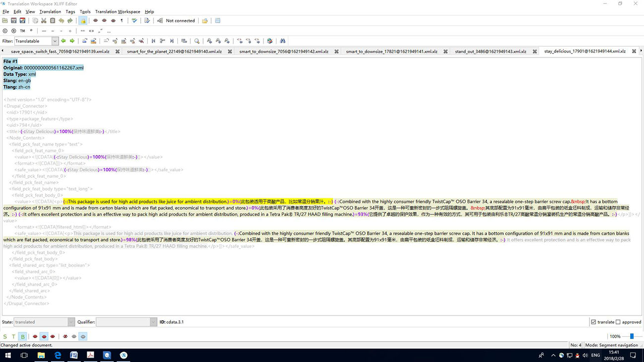Click the search magnifier icon
The height and width of the screenshot is (362, 644).
pyautogui.click(x=197, y=41)
